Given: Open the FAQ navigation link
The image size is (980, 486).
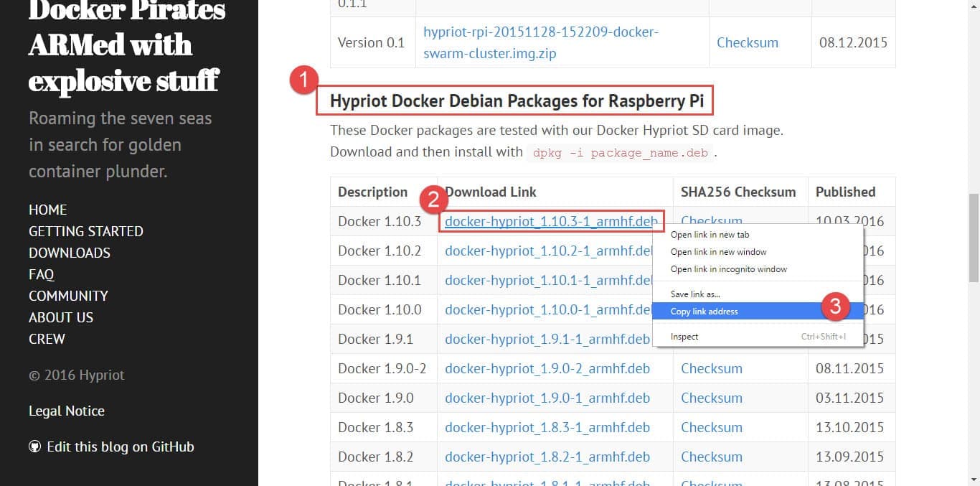Looking at the screenshot, I should point(41,274).
